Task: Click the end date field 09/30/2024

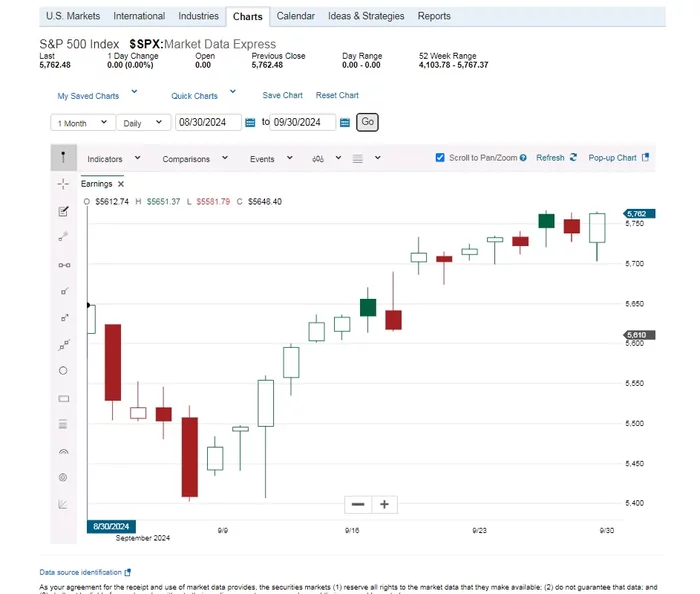Action: pos(303,122)
